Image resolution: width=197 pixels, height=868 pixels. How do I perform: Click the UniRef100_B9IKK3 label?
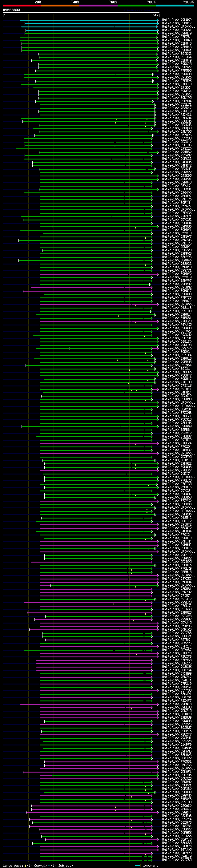point(177,54)
